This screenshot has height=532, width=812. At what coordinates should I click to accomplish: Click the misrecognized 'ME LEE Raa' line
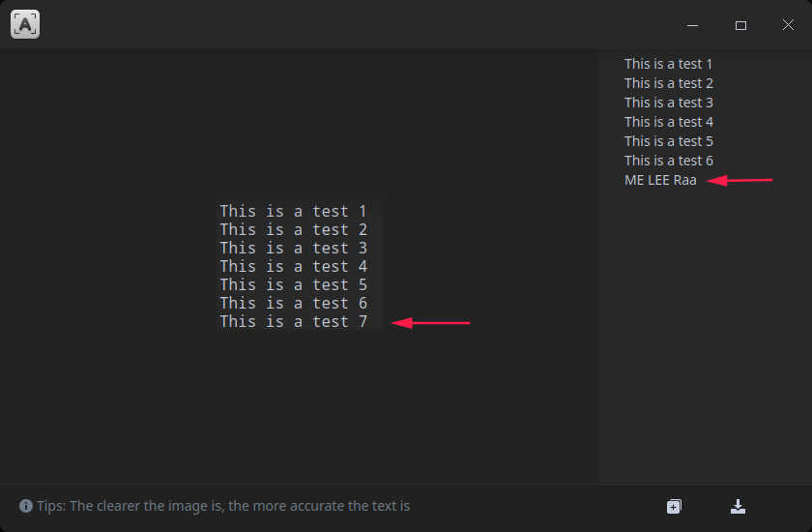pyautogui.click(x=660, y=180)
